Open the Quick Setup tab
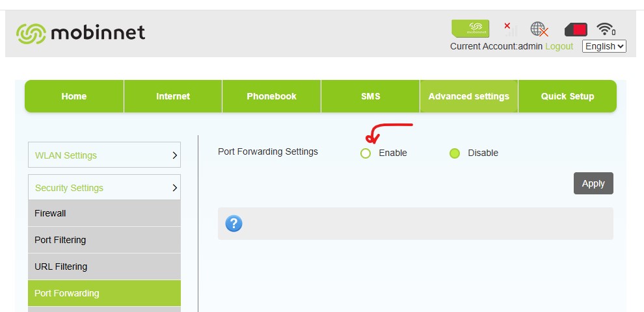Viewport: 644px width, 312px height. [x=567, y=96]
